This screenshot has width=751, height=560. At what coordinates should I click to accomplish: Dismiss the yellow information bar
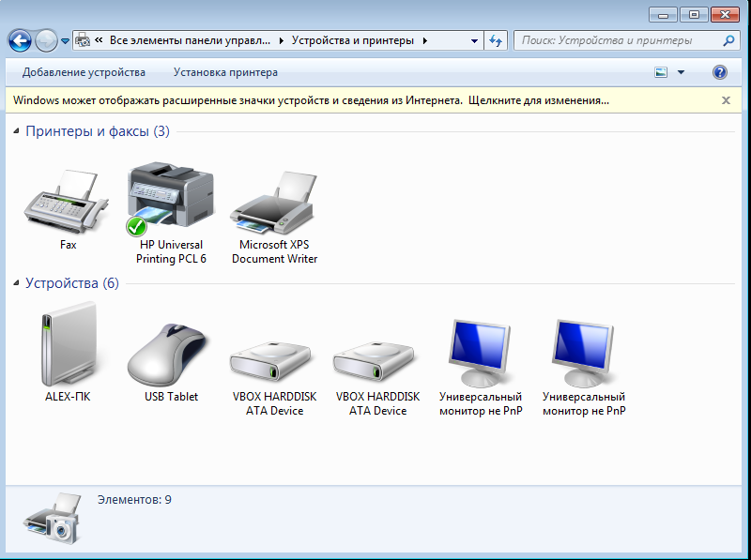point(726,99)
